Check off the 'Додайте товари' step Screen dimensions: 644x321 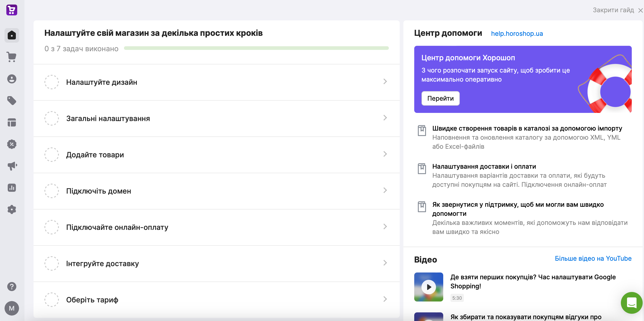(51, 155)
